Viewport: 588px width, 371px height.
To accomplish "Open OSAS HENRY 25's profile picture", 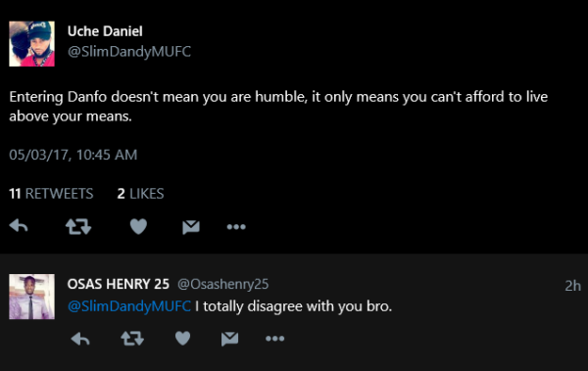I will [32, 297].
